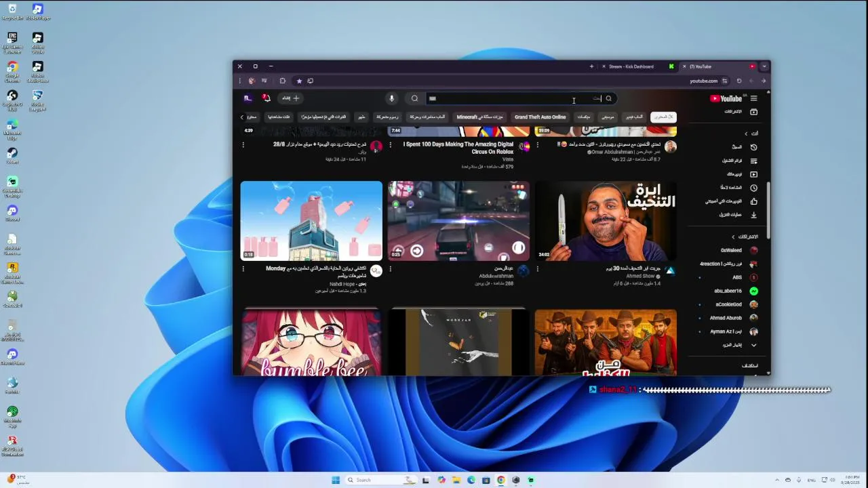Open the Windows Start button

[x=335, y=480]
